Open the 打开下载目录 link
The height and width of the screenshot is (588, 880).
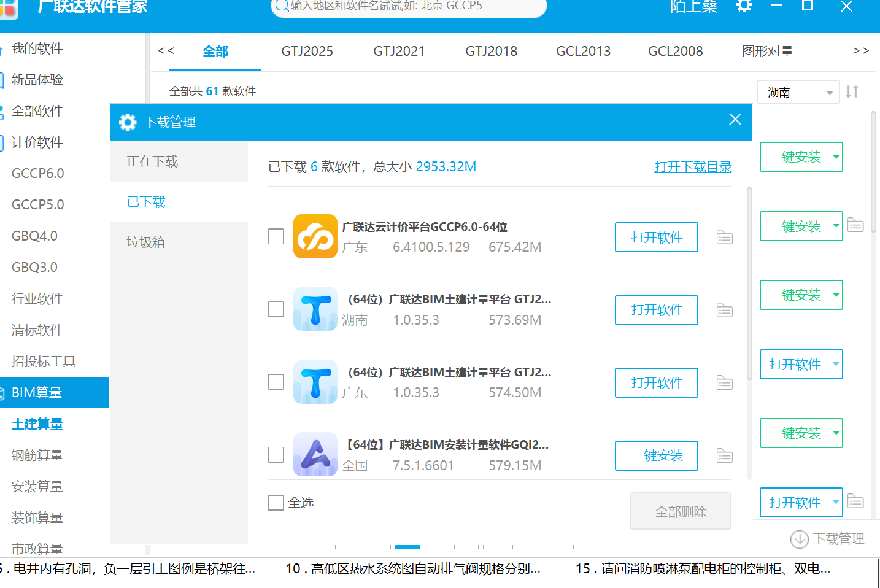[x=693, y=167]
